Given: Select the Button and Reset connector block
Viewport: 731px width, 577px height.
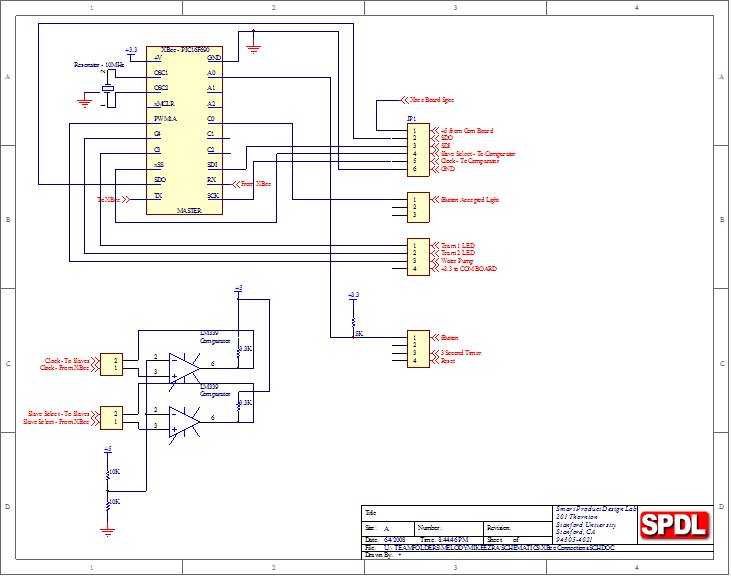Looking at the screenshot, I should coord(418,349).
